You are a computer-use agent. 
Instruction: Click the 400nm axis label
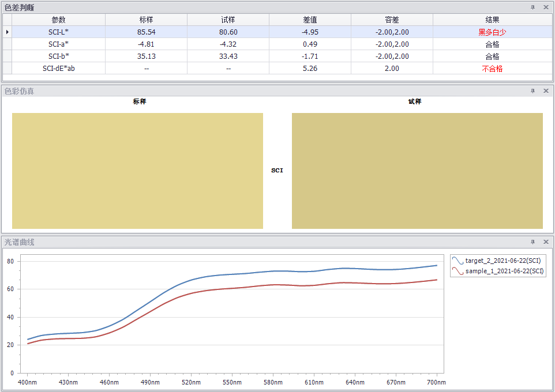click(x=27, y=382)
